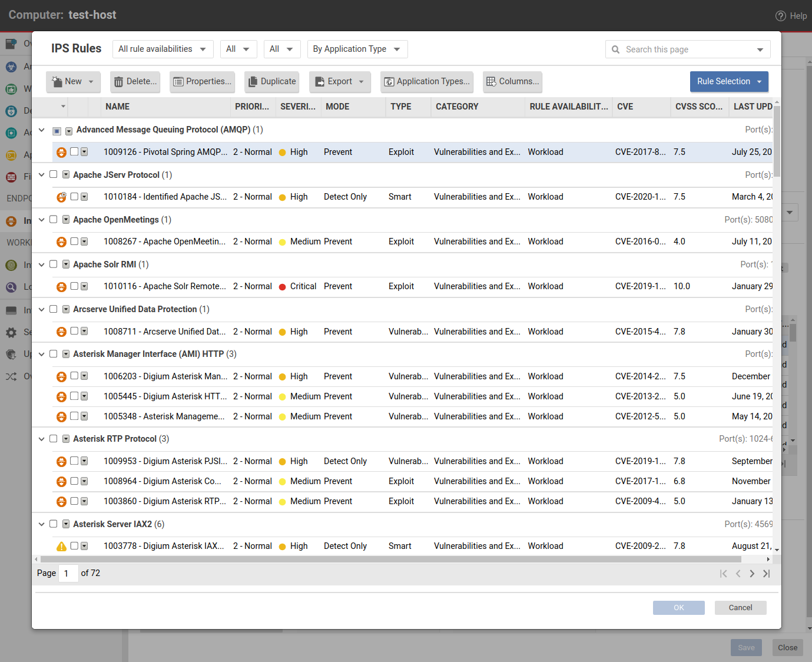Click the Help icon in header
This screenshot has width=812, height=662.
[x=781, y=16]
